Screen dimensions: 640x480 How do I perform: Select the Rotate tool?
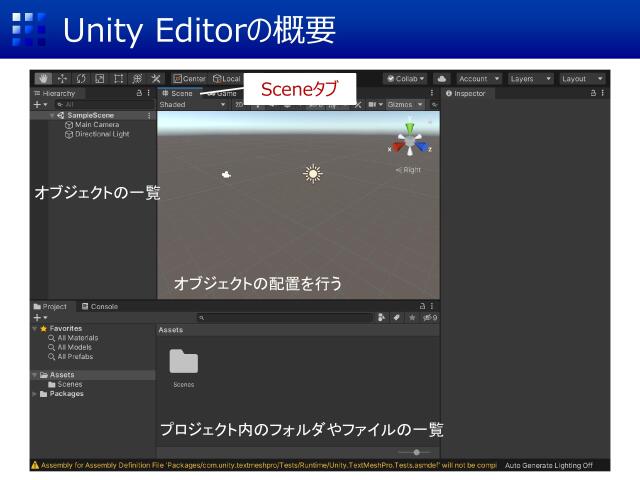[81, 78]
